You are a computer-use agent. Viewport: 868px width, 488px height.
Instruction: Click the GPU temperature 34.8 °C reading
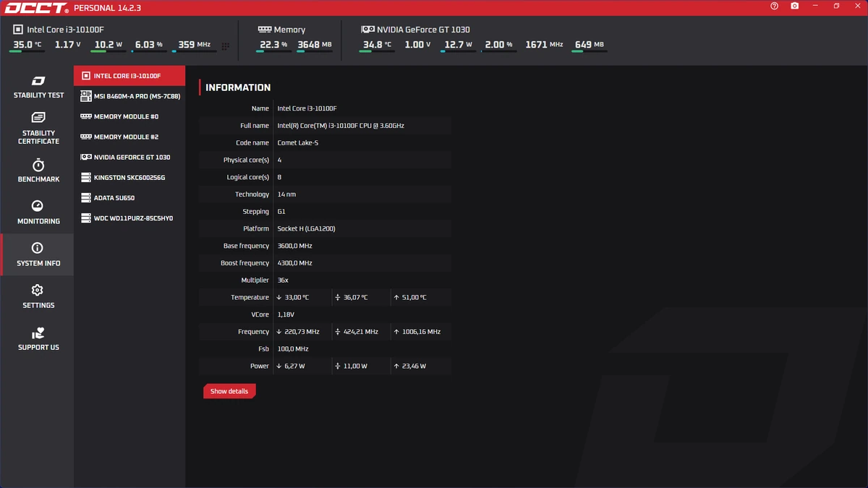(377, 45)
